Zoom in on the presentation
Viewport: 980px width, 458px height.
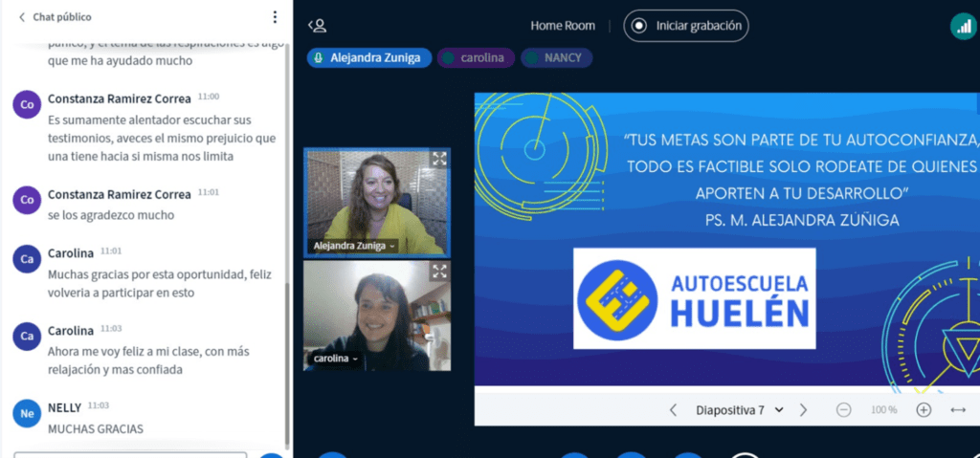click(x=924, y=410)
